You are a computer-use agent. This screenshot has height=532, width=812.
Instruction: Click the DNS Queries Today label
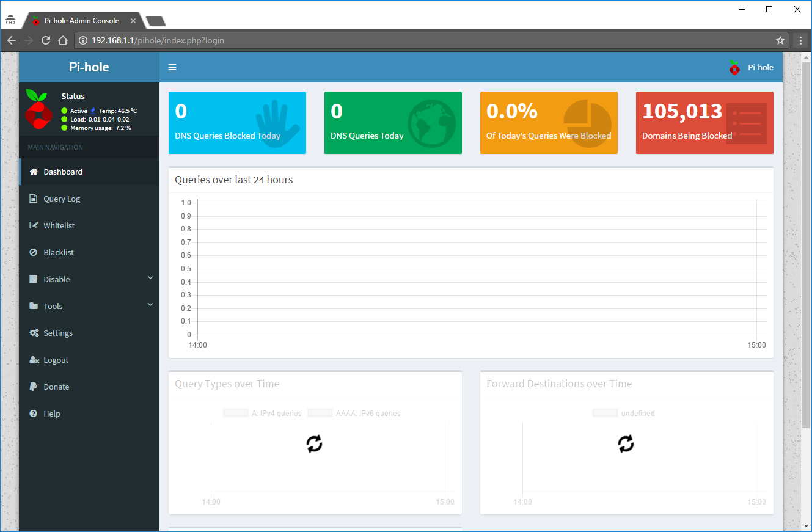click(x=367, y=136)
